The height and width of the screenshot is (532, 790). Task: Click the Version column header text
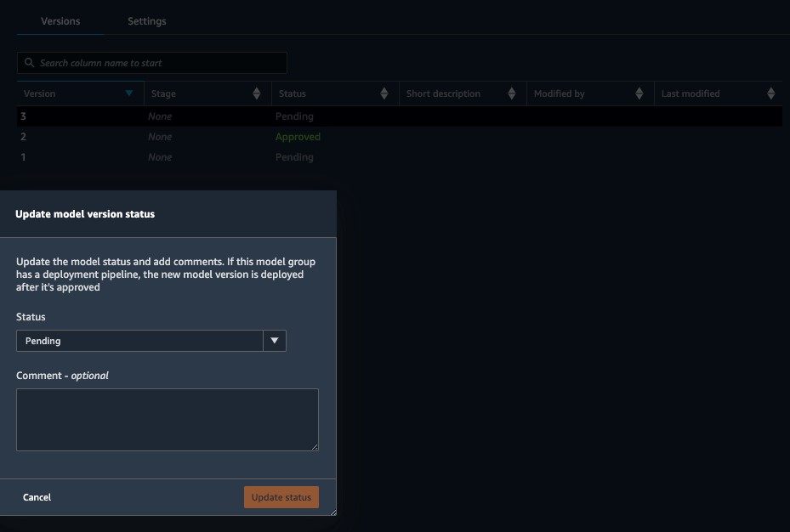[x=39, y=93]
